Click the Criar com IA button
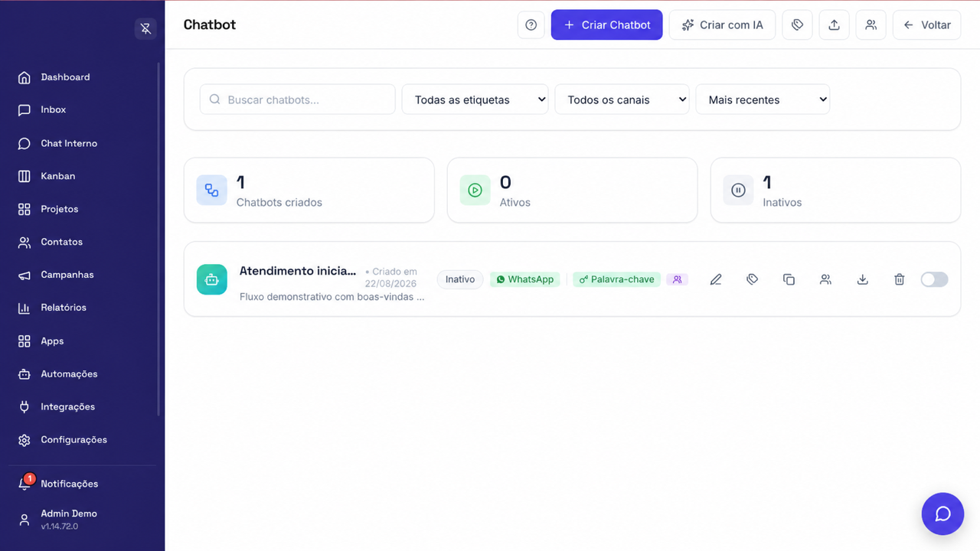The width and height of the screenshot is (980, 551). pyautogui.click(x=722, y=24)
